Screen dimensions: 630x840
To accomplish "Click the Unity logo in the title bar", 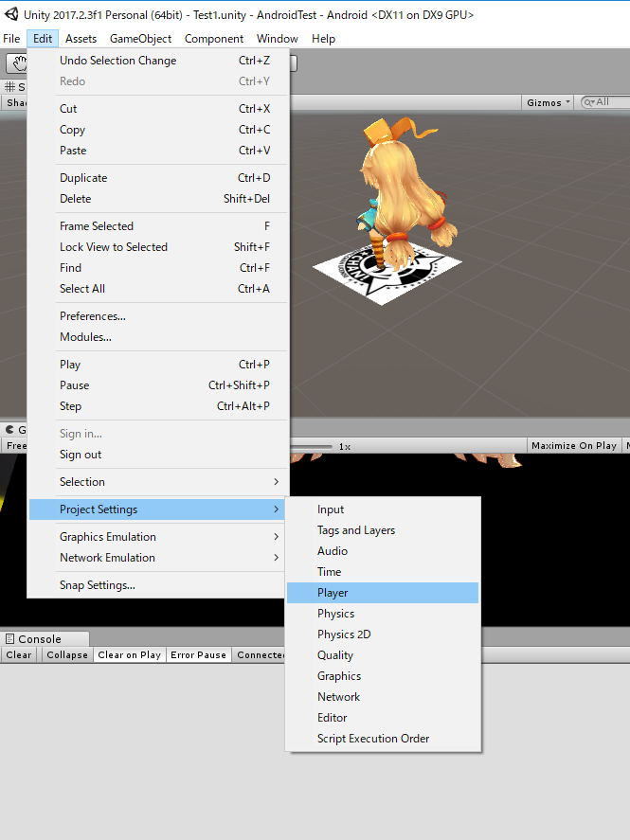I will point(10,14).
